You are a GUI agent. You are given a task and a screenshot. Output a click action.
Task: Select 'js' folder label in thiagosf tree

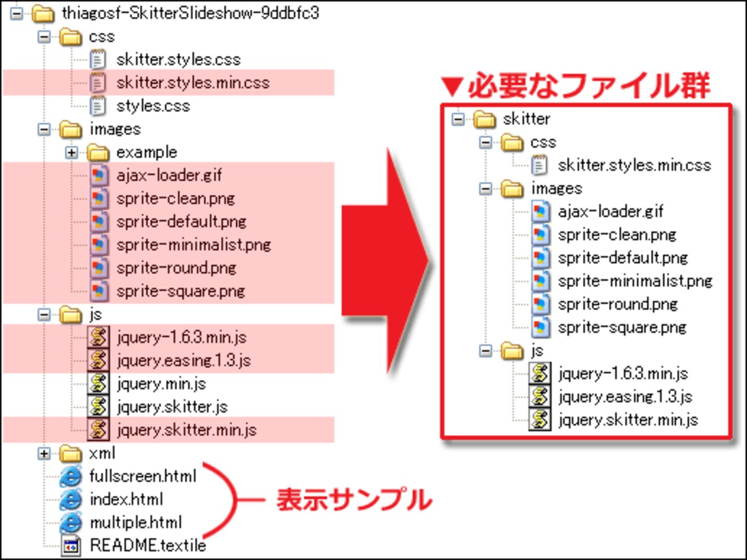pos(96,315)
